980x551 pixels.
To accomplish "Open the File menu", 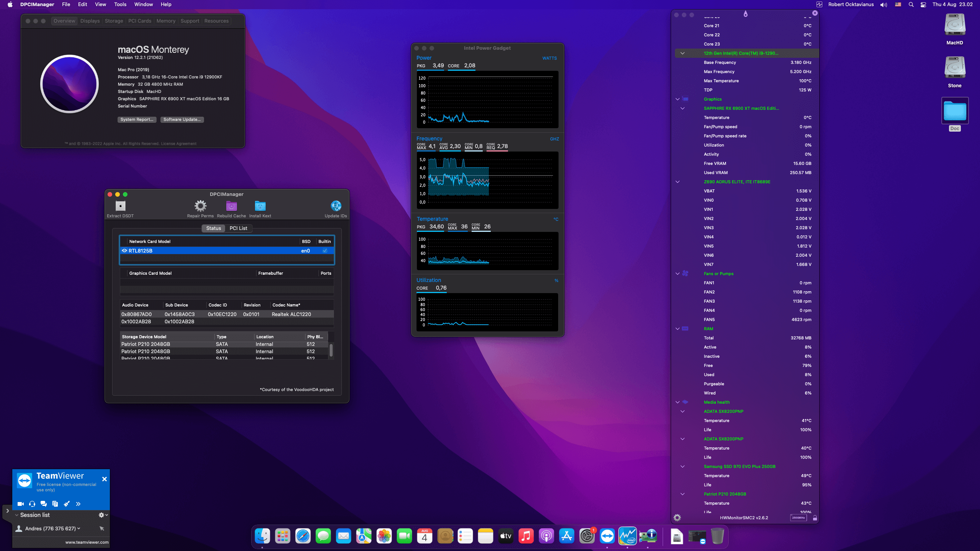I will click(x=66, y=5).
